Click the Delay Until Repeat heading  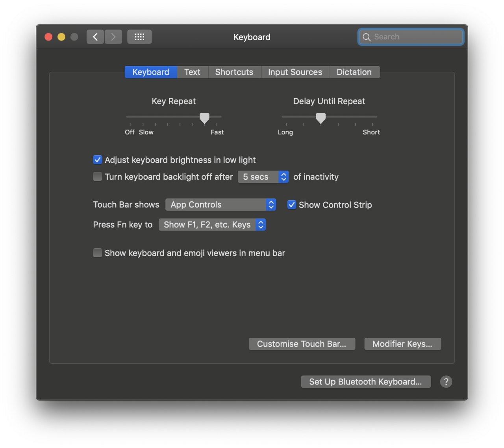tap(329, 101)
